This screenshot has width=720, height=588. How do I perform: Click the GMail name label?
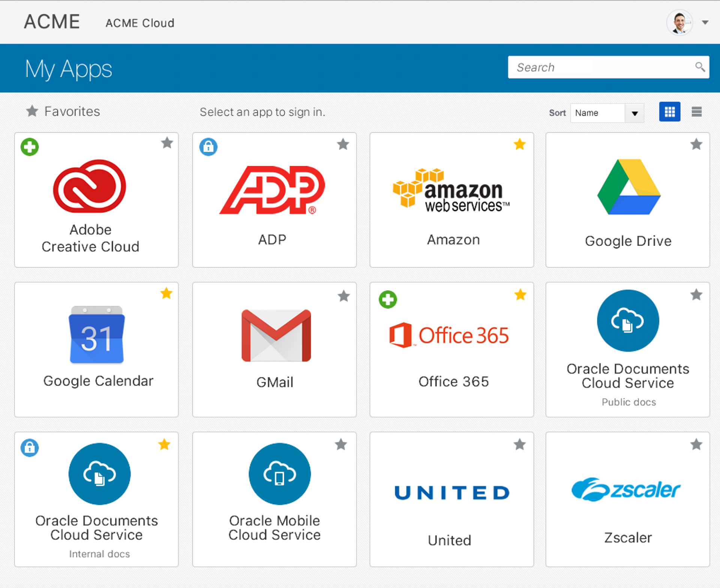click(275, 382)
